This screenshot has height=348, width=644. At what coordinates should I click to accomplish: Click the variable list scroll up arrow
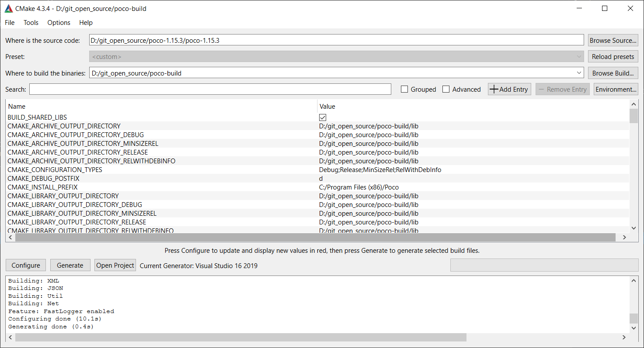[634, 104]
